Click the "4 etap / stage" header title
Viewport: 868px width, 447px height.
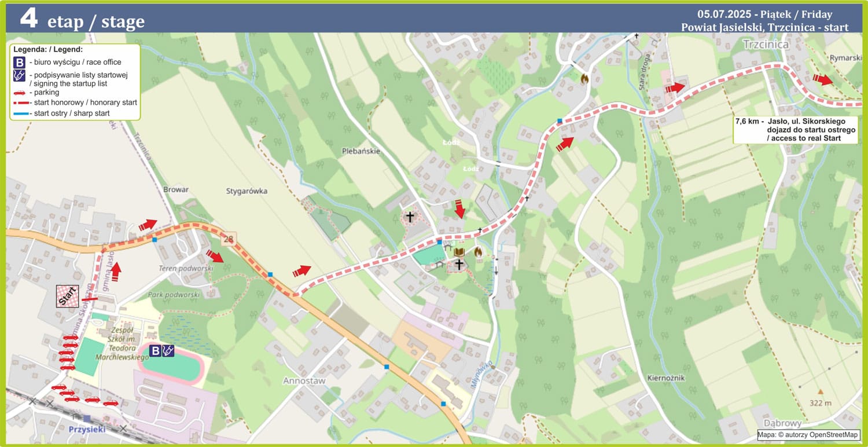click(x=82, y=20)
